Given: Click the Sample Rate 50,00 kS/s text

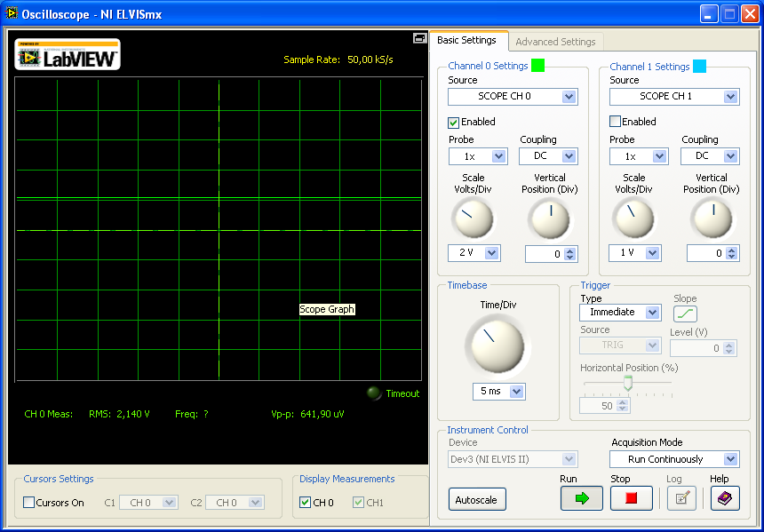Looking at the screenshot, I should [338, 60].
